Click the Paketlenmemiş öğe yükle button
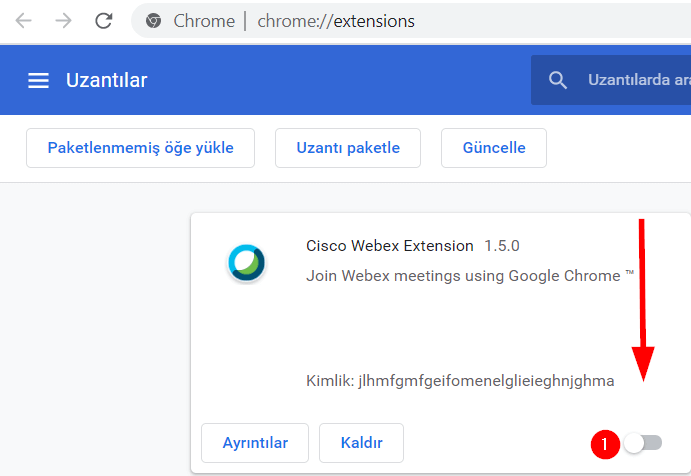The image size is (691, 476). coord(140,148)
